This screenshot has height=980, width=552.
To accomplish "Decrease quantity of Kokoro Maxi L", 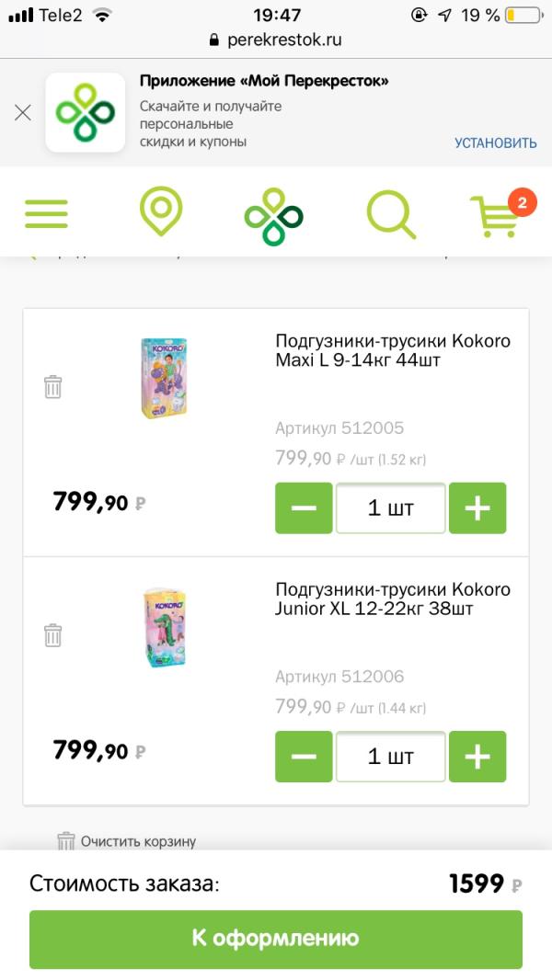I will tap(304, 507).
